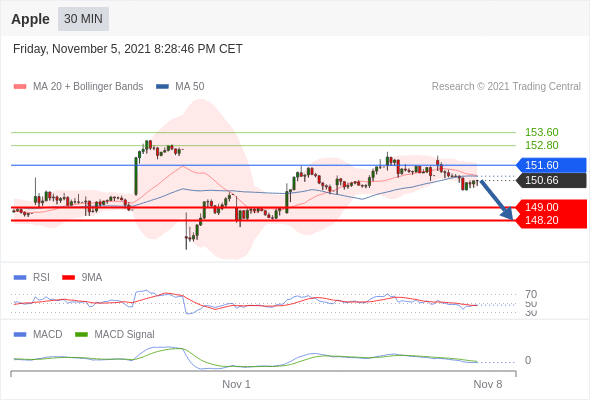
Task: Click the MA 20 + Bollinger Bands legend label
Action: [88, 87]
